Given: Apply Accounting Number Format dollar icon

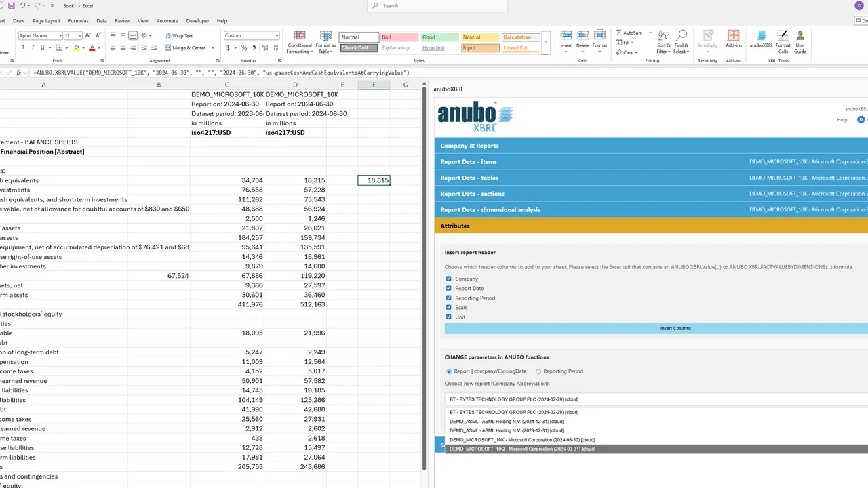Looking at the screenshot, I should 227,48.
